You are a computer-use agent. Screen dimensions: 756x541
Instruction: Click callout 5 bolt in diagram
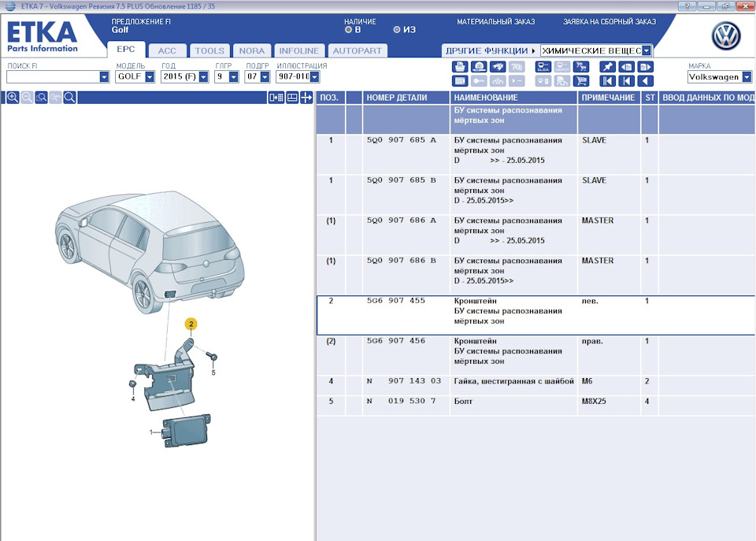pyautogui.click(x=213, y=358)
